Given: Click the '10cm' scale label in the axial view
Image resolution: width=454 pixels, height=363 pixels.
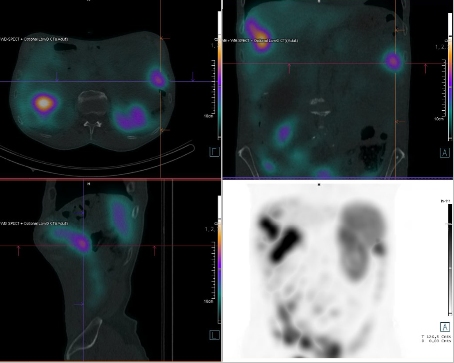Looking at the screenshot, I should (208, 116).
